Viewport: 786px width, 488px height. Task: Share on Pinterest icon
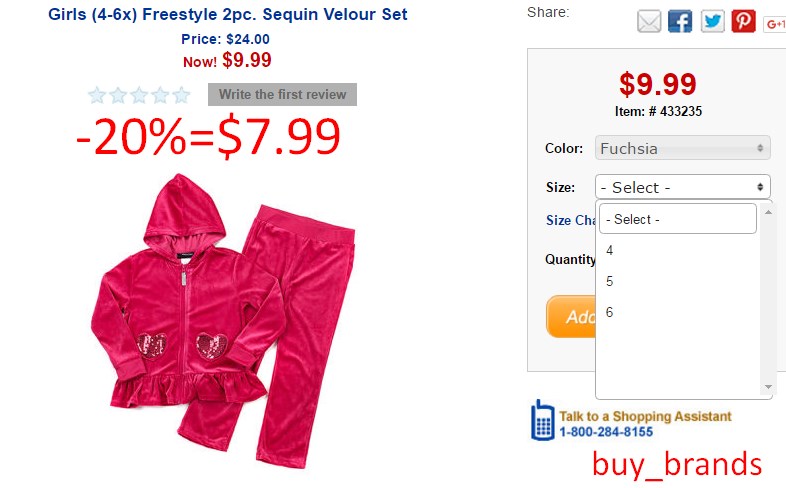click(744, 22)
